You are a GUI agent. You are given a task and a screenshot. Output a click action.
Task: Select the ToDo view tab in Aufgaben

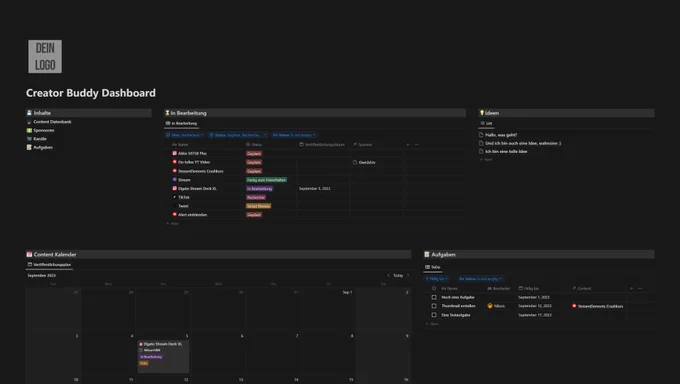[x=433, y=267]
